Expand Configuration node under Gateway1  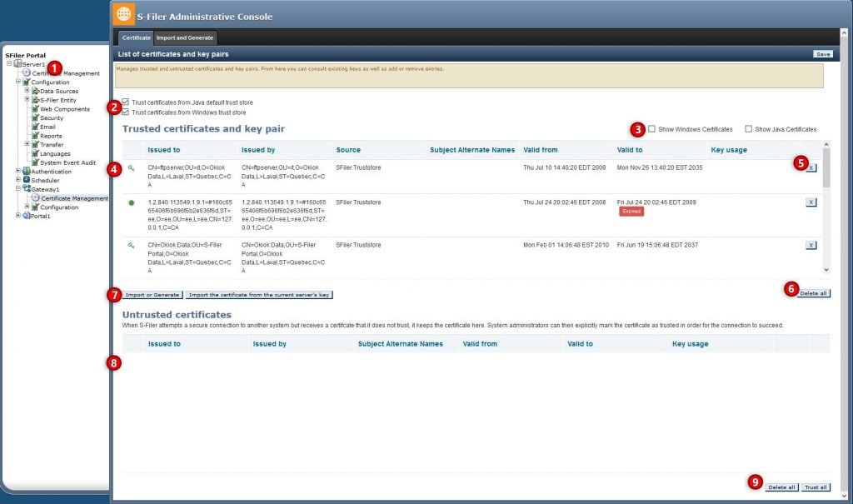(27, 207)
